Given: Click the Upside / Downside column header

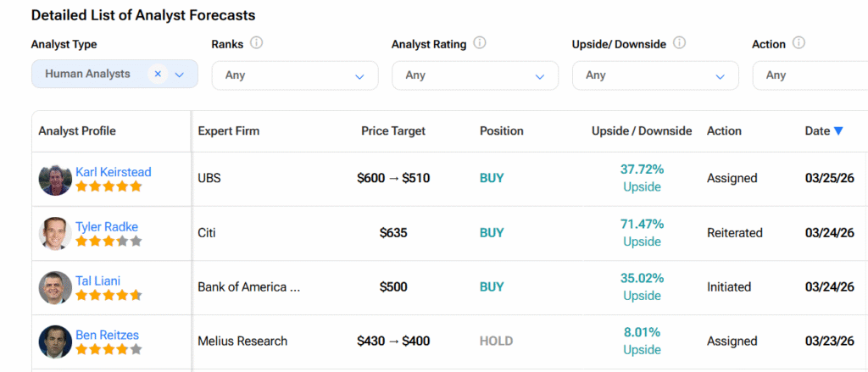Looking at the screenshot, I should [x=642, y=131].
